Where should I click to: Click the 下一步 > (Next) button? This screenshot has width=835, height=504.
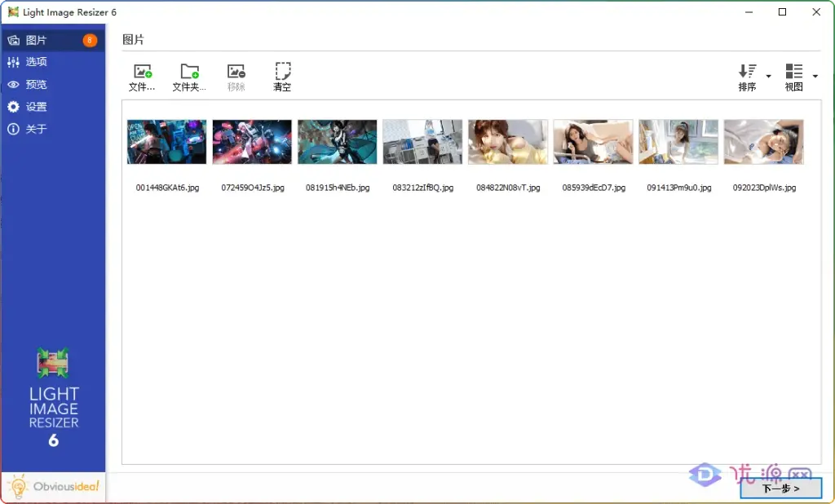(x=780, y=488)
